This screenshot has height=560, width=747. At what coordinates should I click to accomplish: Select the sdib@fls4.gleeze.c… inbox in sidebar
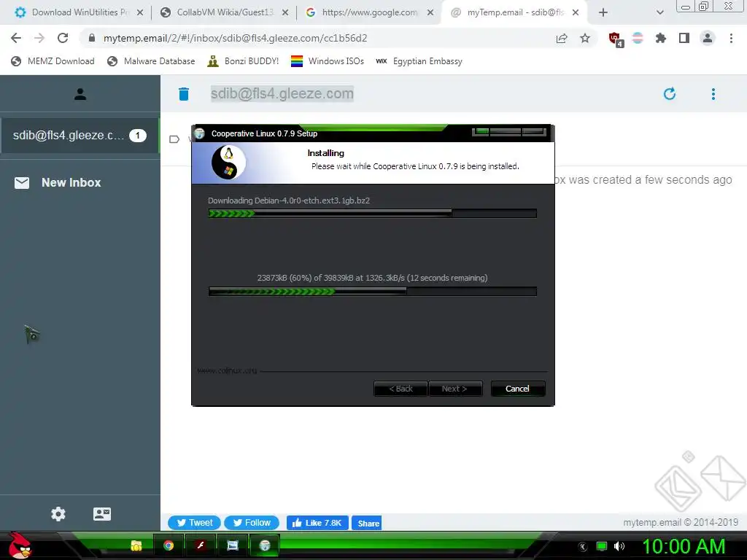(x=80, y=136)
